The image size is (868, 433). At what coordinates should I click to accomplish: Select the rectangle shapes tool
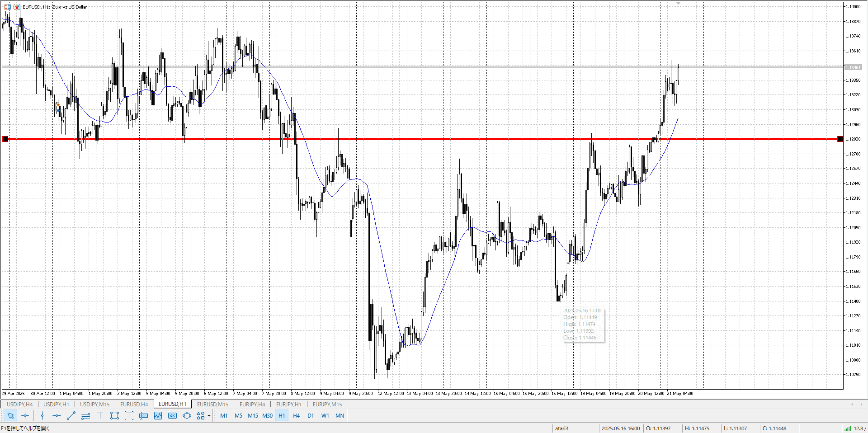(x=114, y=416)
